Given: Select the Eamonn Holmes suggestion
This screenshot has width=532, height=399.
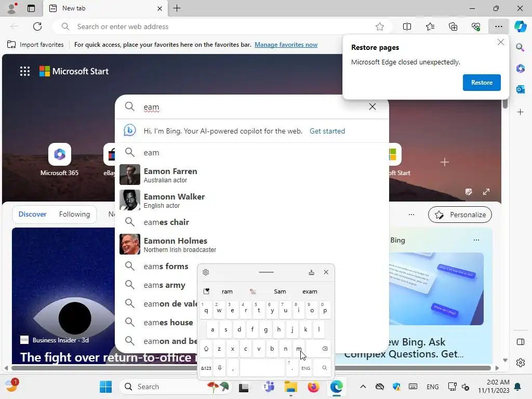Looking at the screenshot, I should point(252,244).
